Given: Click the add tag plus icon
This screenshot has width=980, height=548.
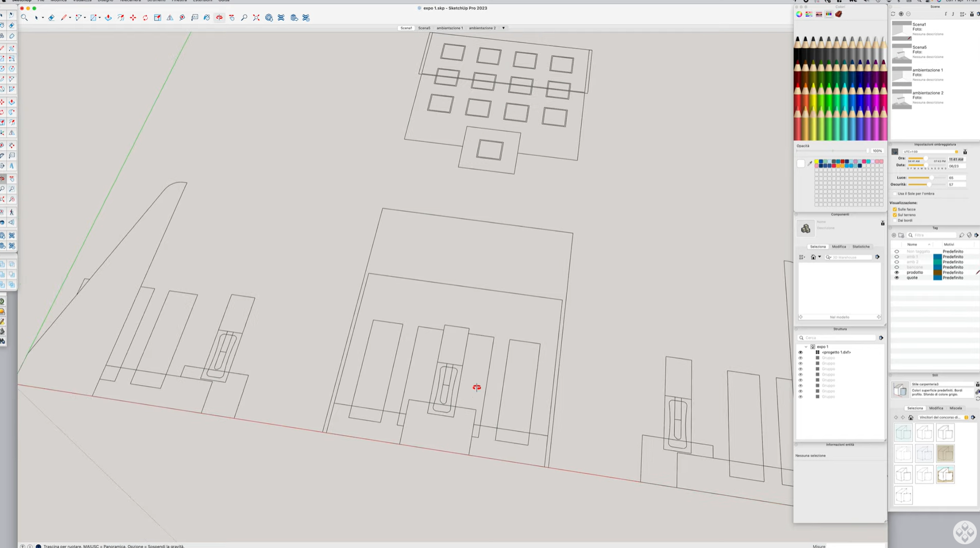Looking at the screenshot, I should [x=894, y=235].
